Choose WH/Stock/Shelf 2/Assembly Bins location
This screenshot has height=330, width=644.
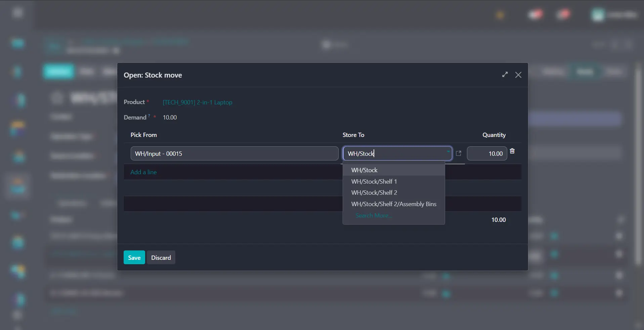[394, 204]
